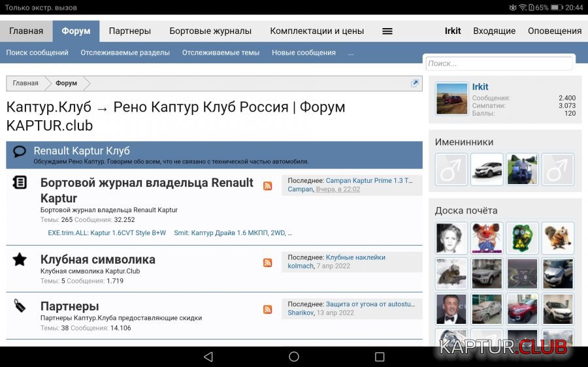Click the open-in-new-window icon in breadcrumb bar
588x367 pixels.
(x=414, y=83)
